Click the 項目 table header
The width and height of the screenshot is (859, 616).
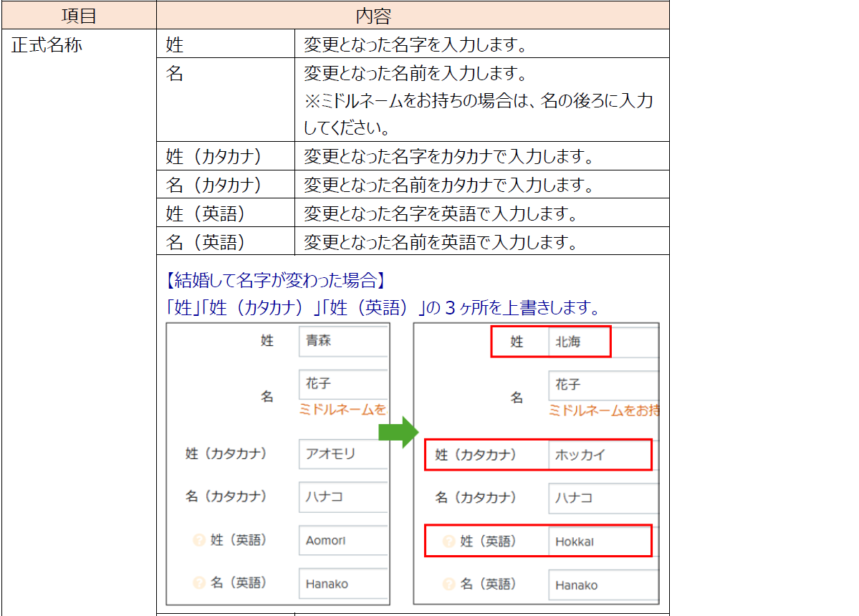click(80, 15)
